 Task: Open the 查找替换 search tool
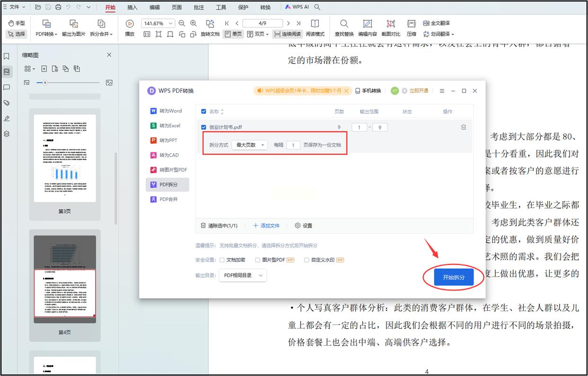(x=344, y=24)
